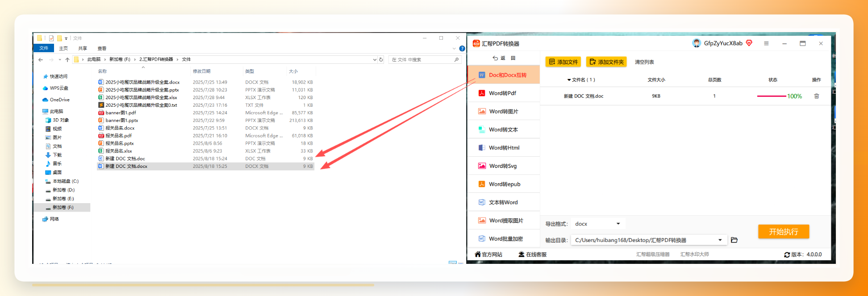868x296 pixels.
Task: Open the 官方网站 link
Action: coord(488,254)
